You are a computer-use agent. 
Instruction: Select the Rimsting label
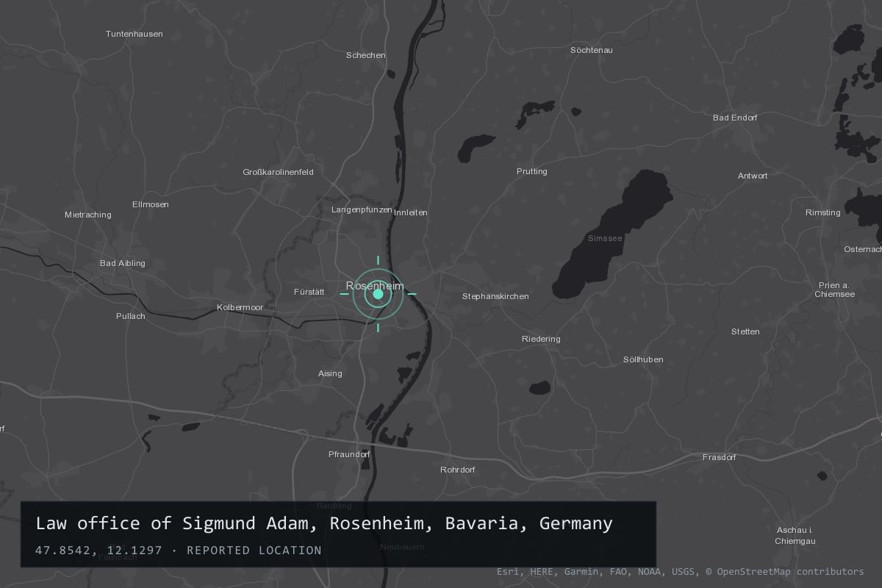point(823,212)
